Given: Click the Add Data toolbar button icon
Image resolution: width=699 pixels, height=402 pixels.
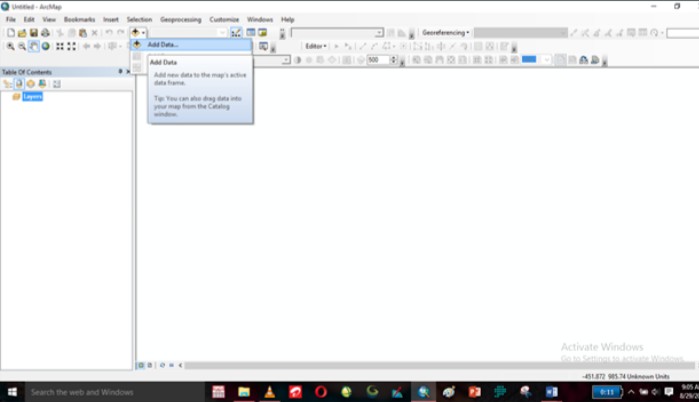Looking at the screenshot, I should 135,32.
